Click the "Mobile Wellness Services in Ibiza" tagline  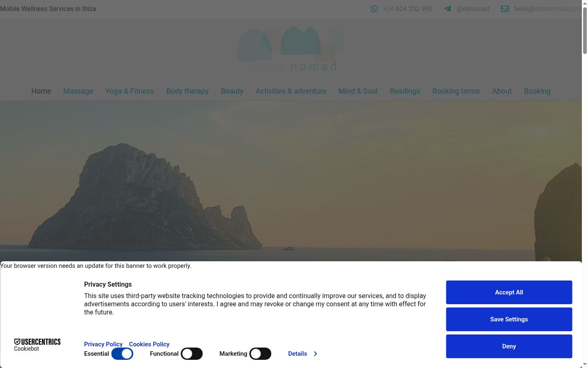(48, 9)
